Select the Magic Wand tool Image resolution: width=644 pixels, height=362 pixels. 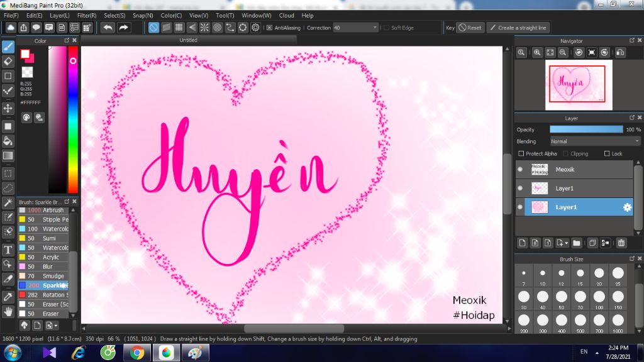coord(8,203)
